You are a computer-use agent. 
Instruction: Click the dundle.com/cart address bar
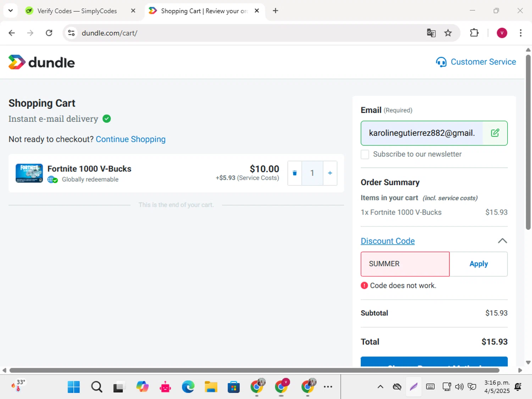[248, 33]
